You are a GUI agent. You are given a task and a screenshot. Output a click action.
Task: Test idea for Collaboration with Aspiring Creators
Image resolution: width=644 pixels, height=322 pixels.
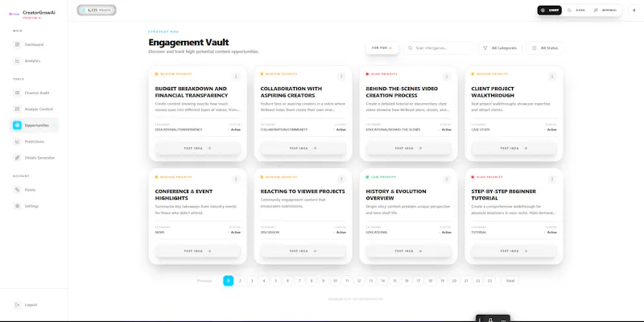coord(303,148)
